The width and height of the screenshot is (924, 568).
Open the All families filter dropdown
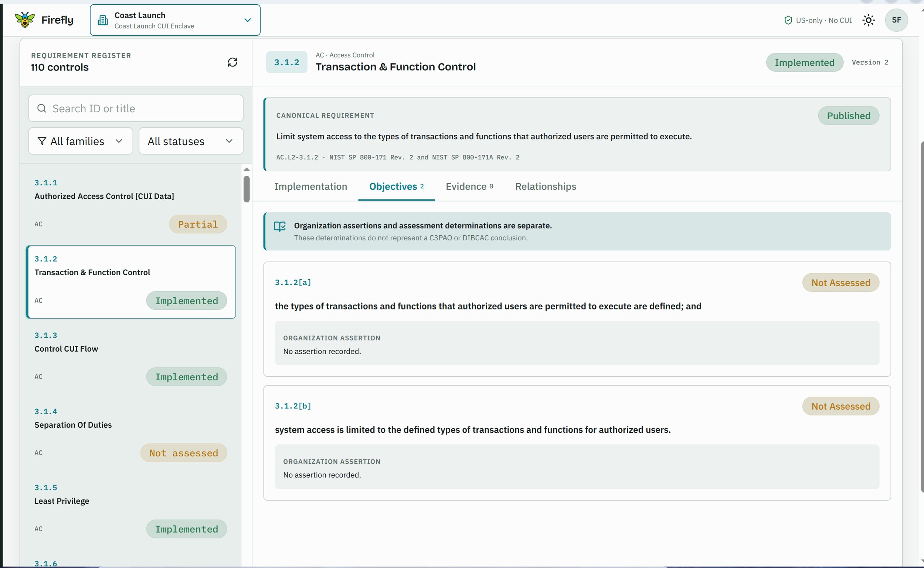[x=81, y=141]
